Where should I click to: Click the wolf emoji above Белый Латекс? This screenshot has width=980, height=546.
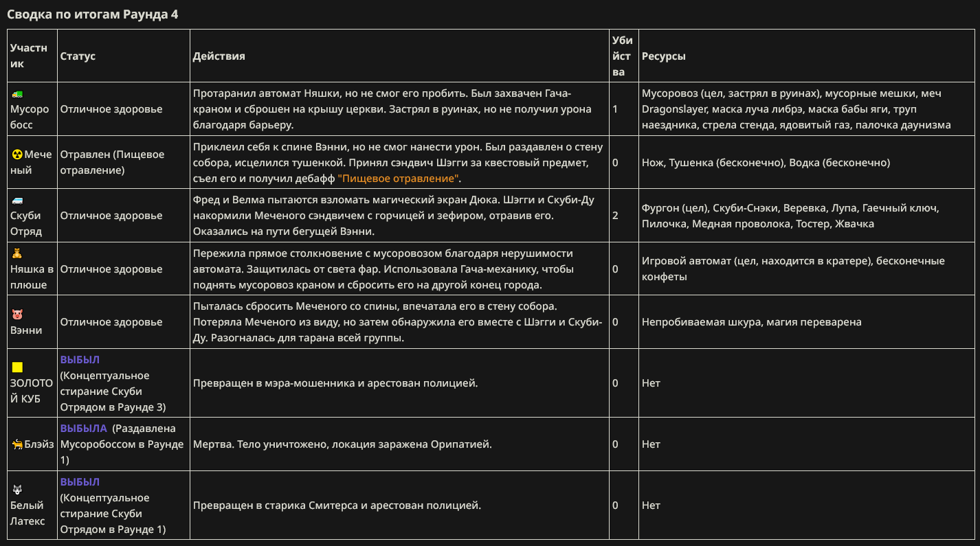17,490
